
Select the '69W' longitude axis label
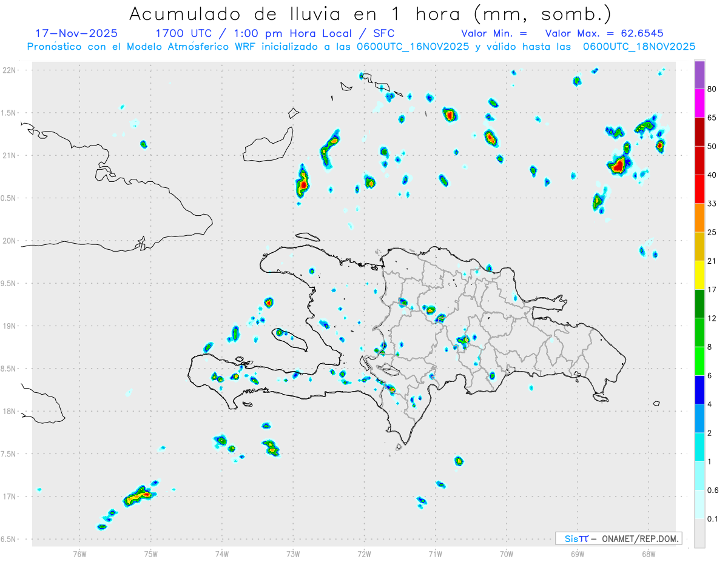(578, 554)
